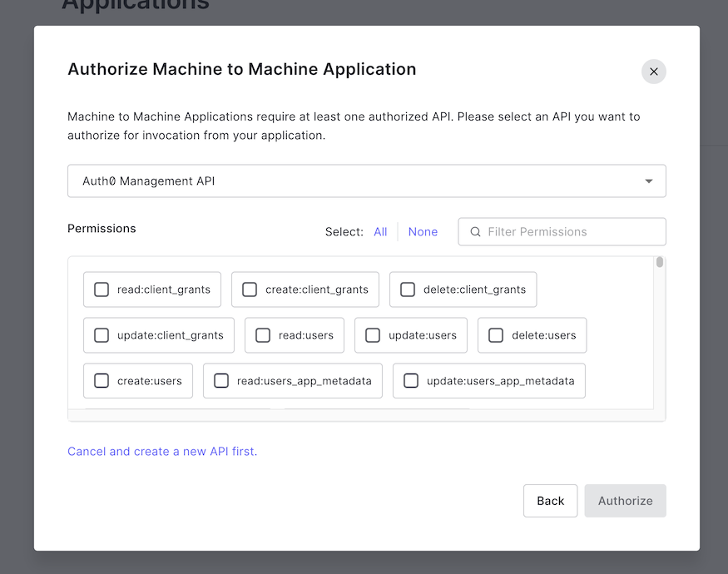Click the search magnifier icon in Filter Permissions
The image size is (728, 574).
(475, 232)
